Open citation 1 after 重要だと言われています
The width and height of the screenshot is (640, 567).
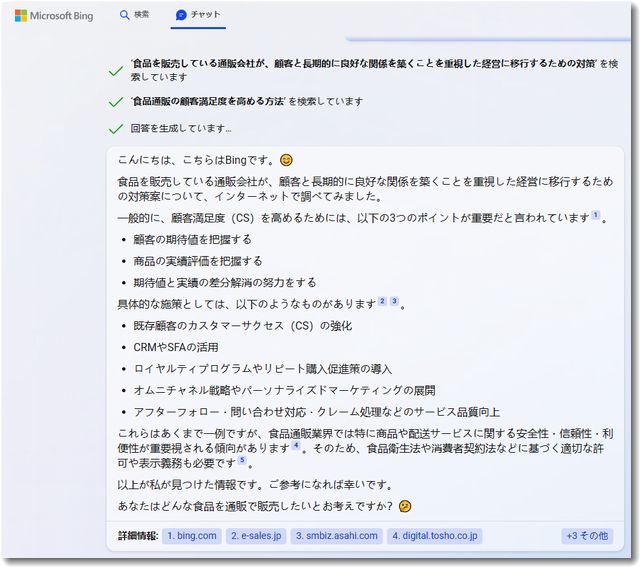tap(596, 215)
